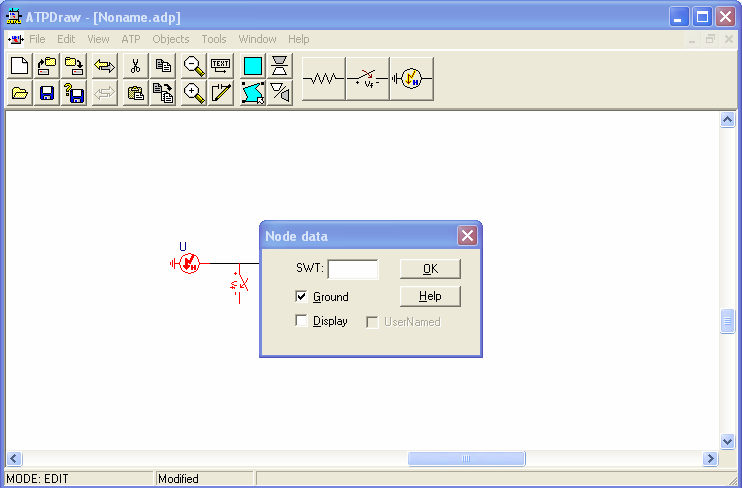The width and height of the screenshot is (742, 488).
Task: Zoom out using the minus magnifier
Action: point(194,65)
